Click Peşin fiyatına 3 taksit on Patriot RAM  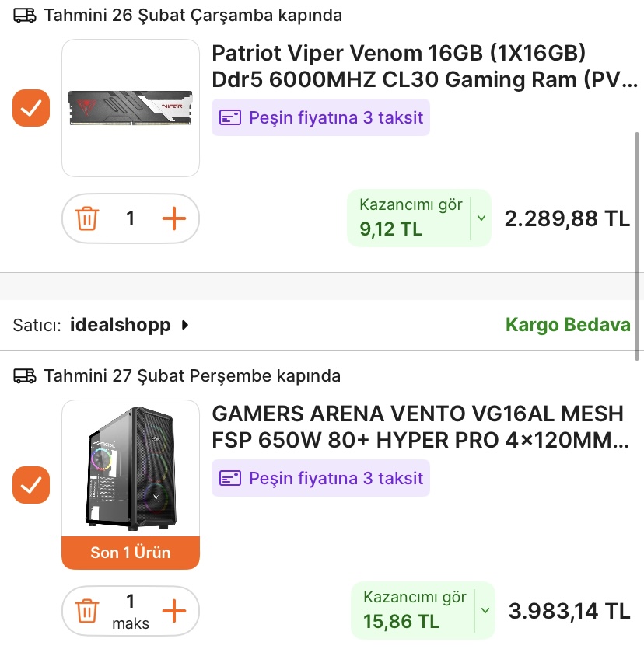pyautogui.click(x=335, y=118)
